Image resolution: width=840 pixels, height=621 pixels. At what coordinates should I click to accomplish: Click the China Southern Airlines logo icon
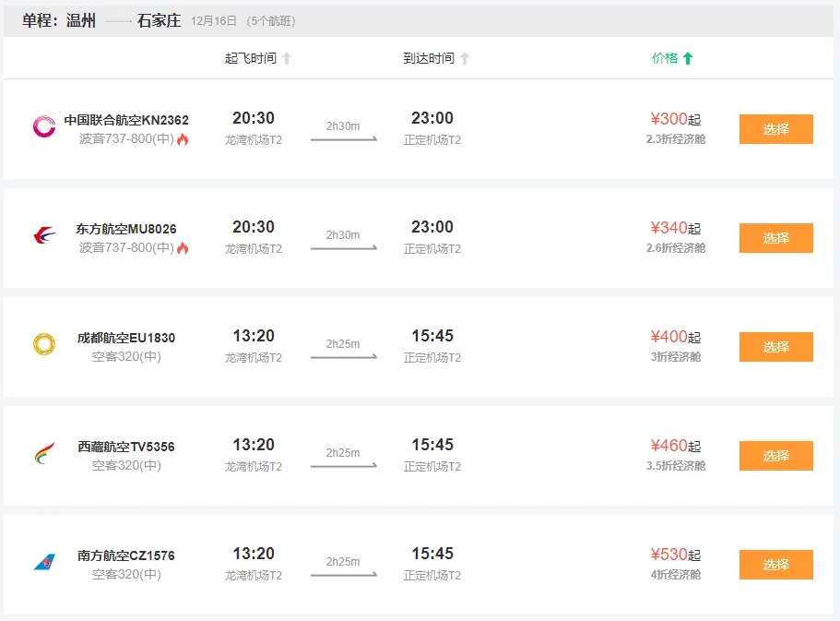click(x=44, y=563)
